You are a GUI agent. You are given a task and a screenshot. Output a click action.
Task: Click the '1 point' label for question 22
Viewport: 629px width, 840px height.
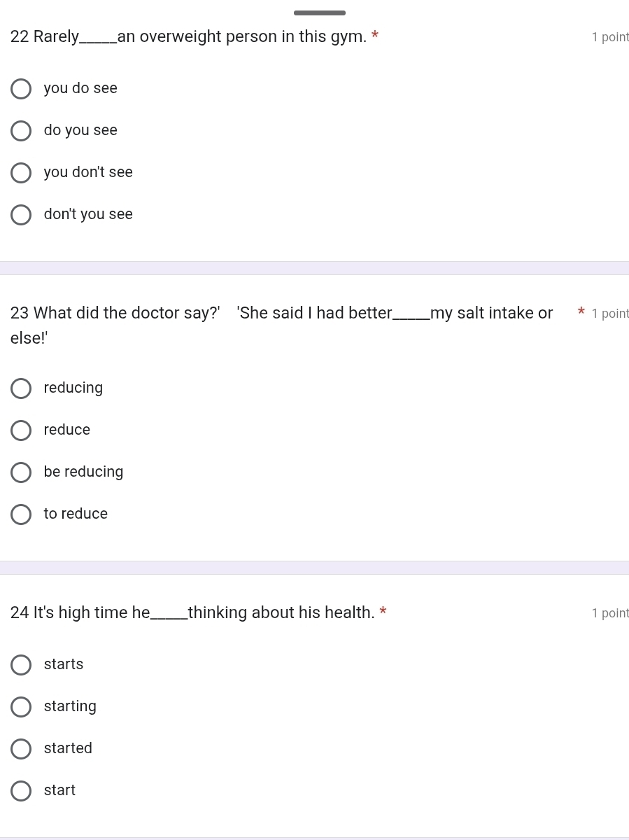(x=610, y=38)
